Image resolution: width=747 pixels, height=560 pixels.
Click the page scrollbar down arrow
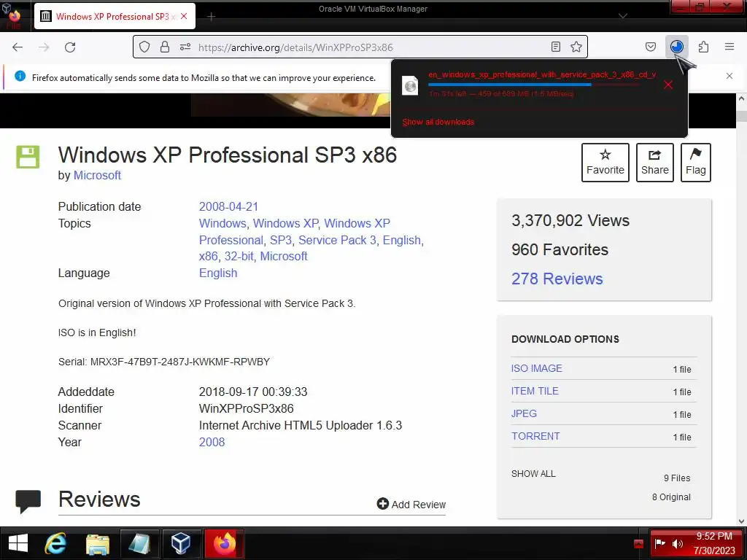[x=741, y=521]
